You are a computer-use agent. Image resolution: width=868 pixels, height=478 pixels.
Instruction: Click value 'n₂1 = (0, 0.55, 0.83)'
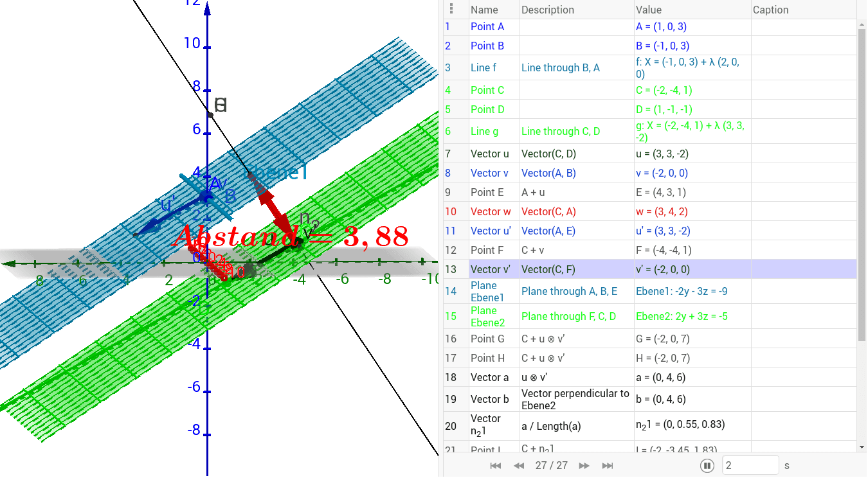[680, 425]
